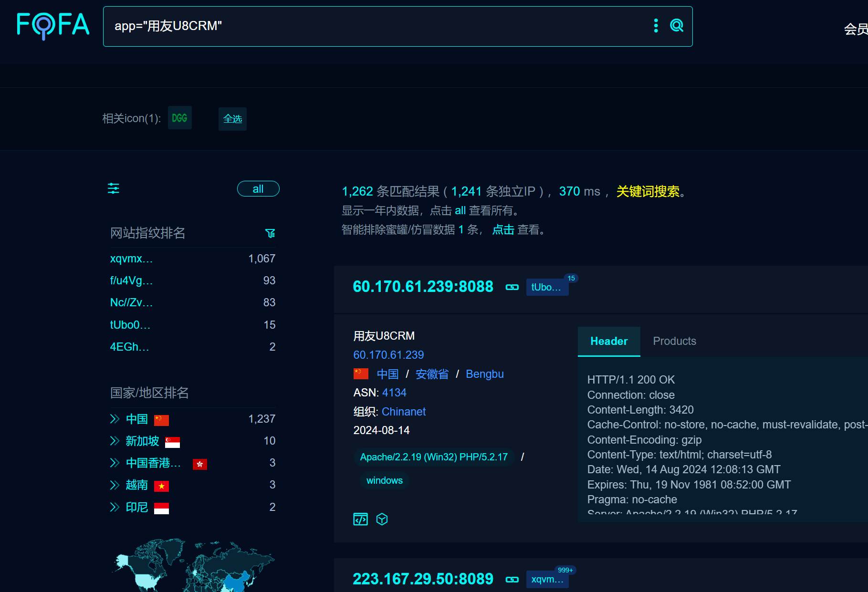The width and height of the screenshot is (868, 592).
Task: Click the 中国香港... country ranking label
Action: 154,463
